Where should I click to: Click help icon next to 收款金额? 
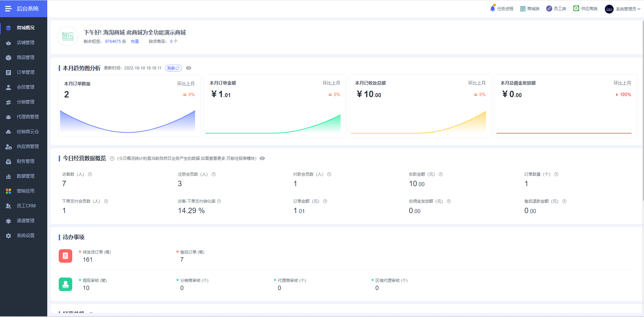click(x=440, y=174)
